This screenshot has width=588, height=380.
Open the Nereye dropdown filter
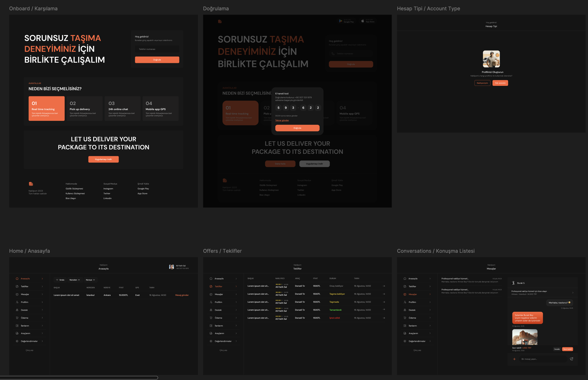click(90, 280)
